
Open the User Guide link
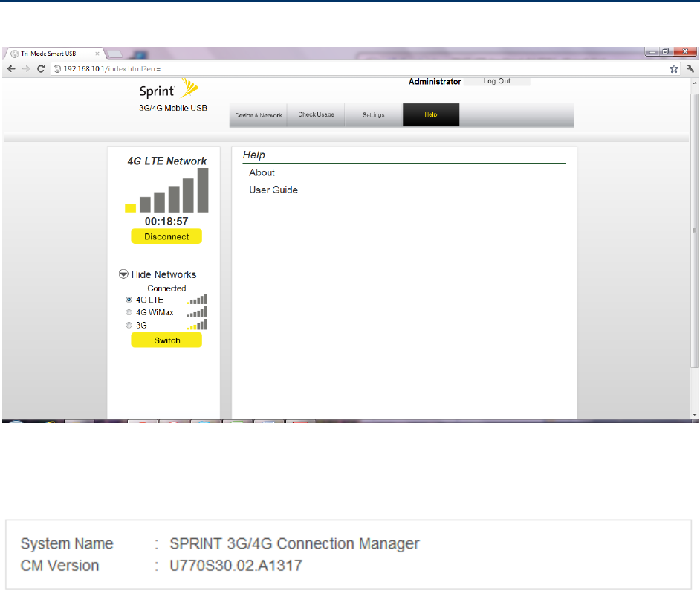[x=273, y=190]
